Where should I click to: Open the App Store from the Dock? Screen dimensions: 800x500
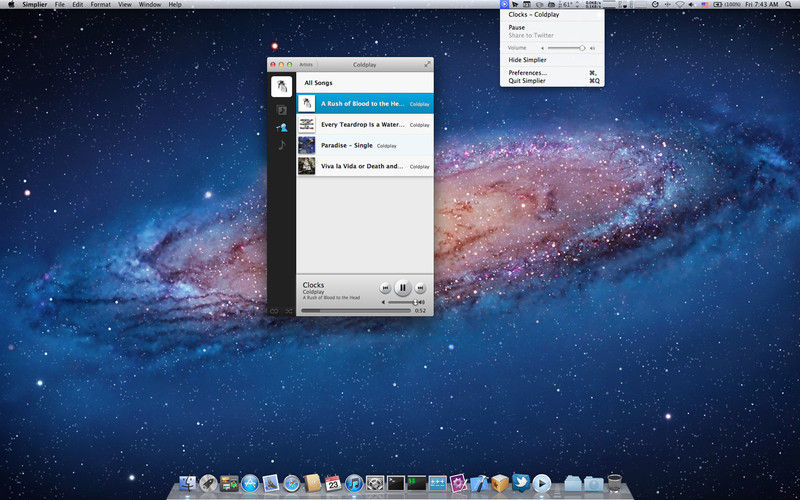[249, 483]
